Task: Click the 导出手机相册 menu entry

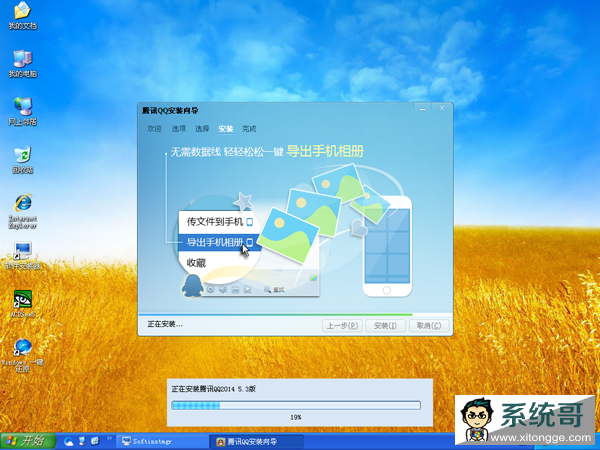Action: point(220,242)
